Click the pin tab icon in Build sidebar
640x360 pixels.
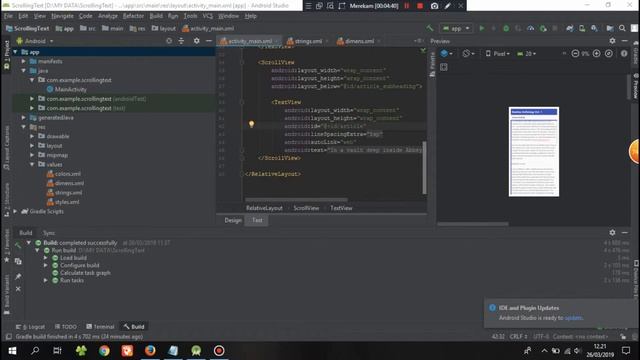pos(18,276)
